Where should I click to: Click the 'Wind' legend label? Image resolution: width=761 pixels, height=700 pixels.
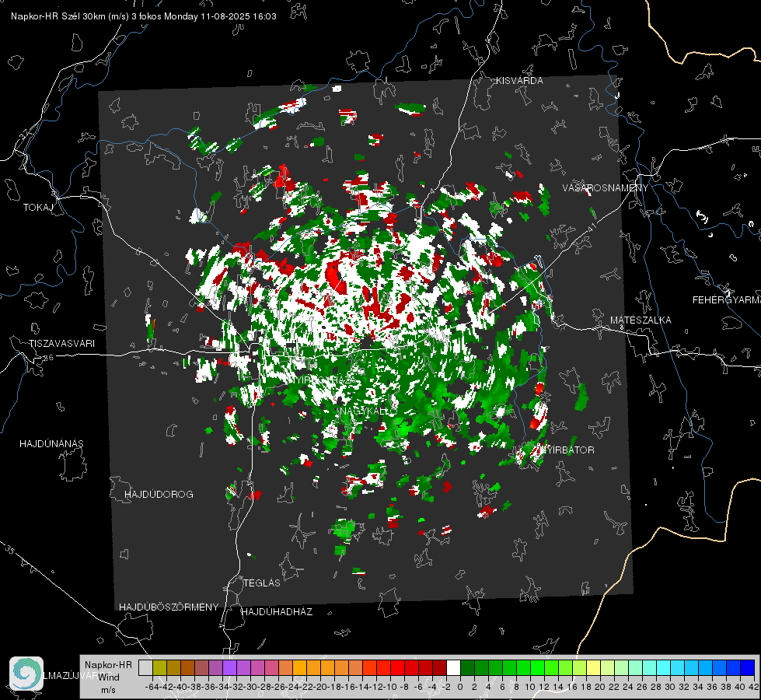pos(109,677)
